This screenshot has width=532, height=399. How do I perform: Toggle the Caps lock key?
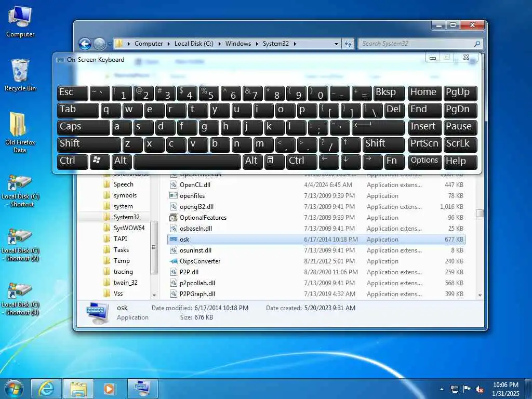(84, 128)
